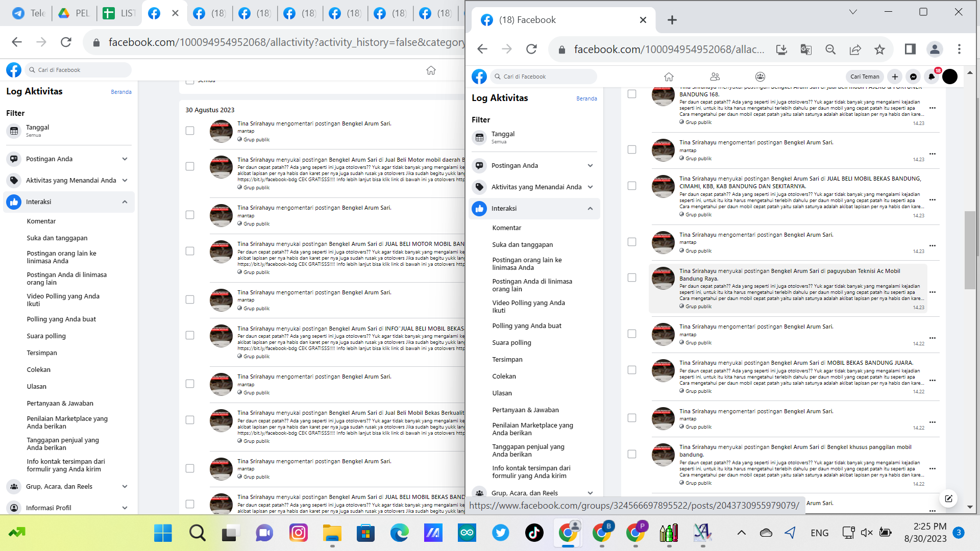Click the Cari Teman button
Viewport: 980px width, 551px height.
click(x=864, y=77)
